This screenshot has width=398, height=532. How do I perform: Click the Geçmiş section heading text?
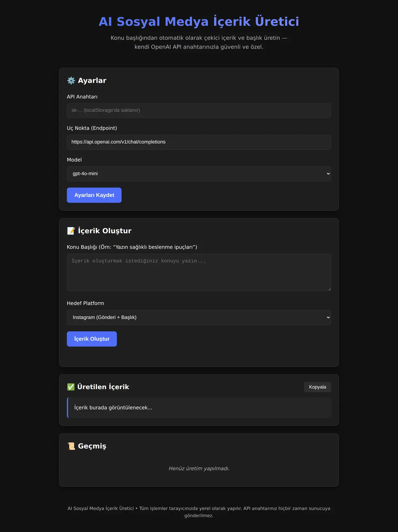pos(92,446)
